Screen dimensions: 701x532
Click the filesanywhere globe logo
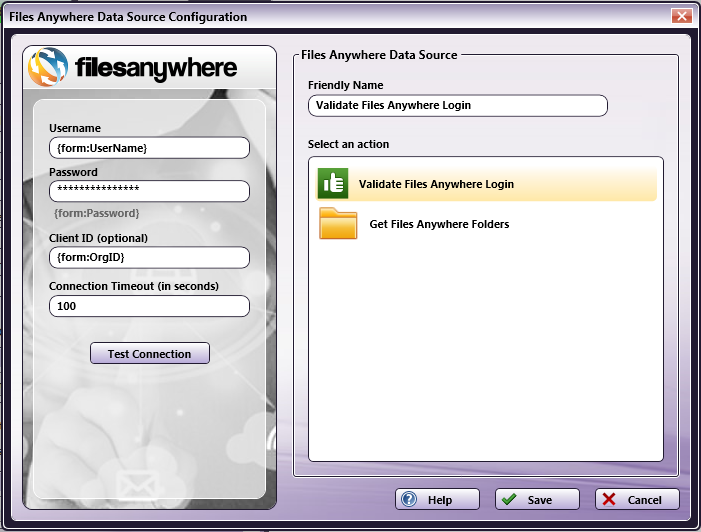coord(48,67)
